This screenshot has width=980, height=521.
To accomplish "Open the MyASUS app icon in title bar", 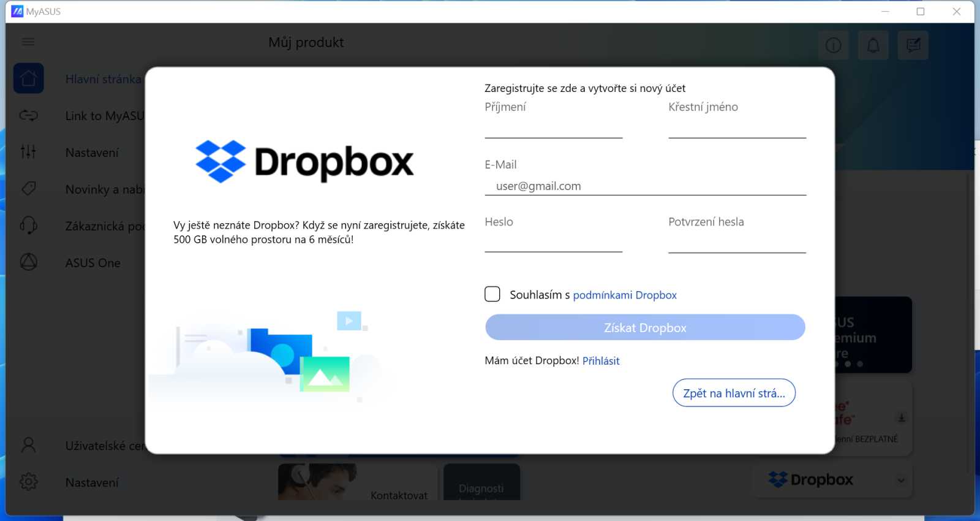I will point(17,11).
